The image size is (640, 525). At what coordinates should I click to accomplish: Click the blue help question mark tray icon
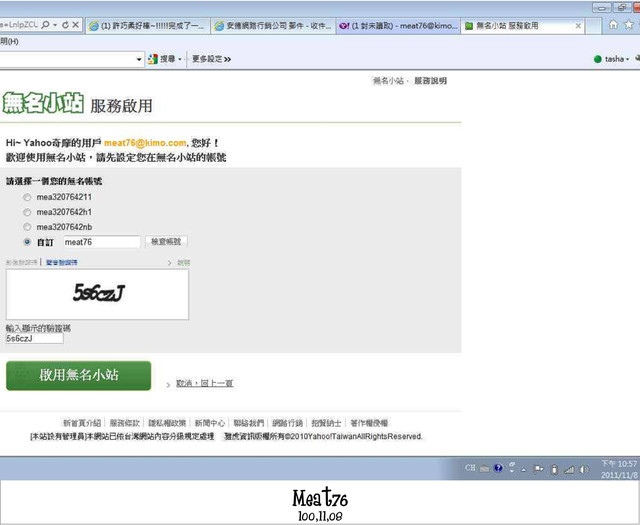(x=498, y=468)
